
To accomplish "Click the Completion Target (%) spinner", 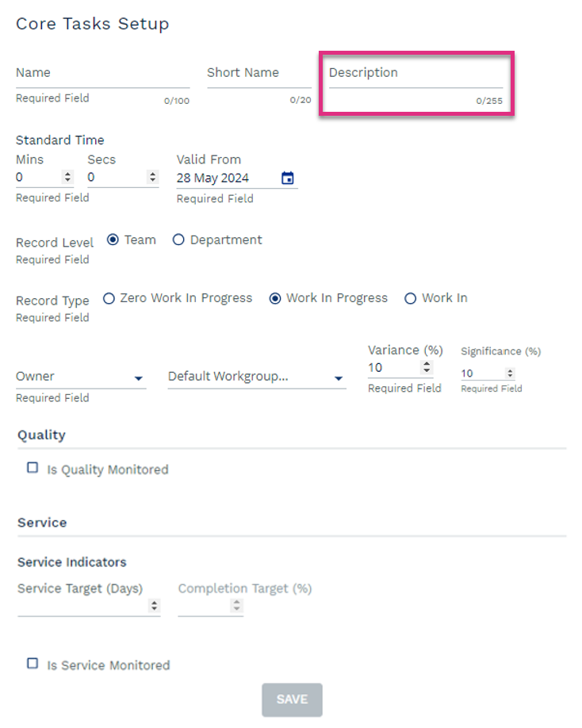I will (x=237, y=605).
